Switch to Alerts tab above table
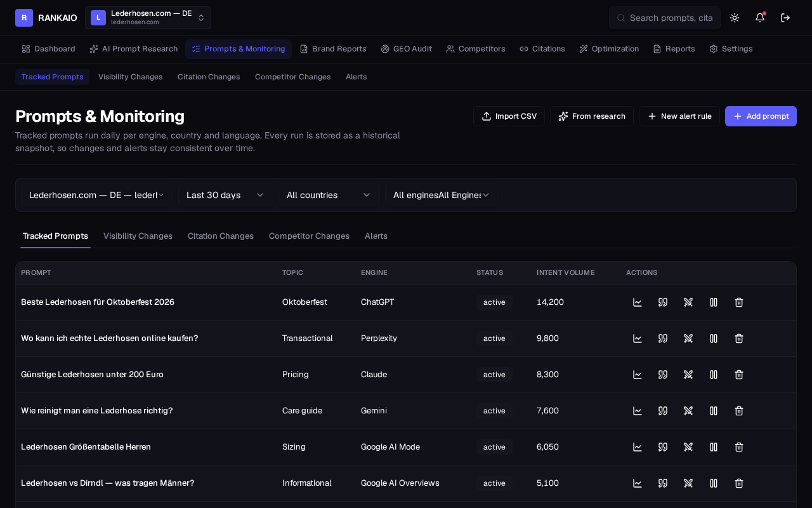 376,236
